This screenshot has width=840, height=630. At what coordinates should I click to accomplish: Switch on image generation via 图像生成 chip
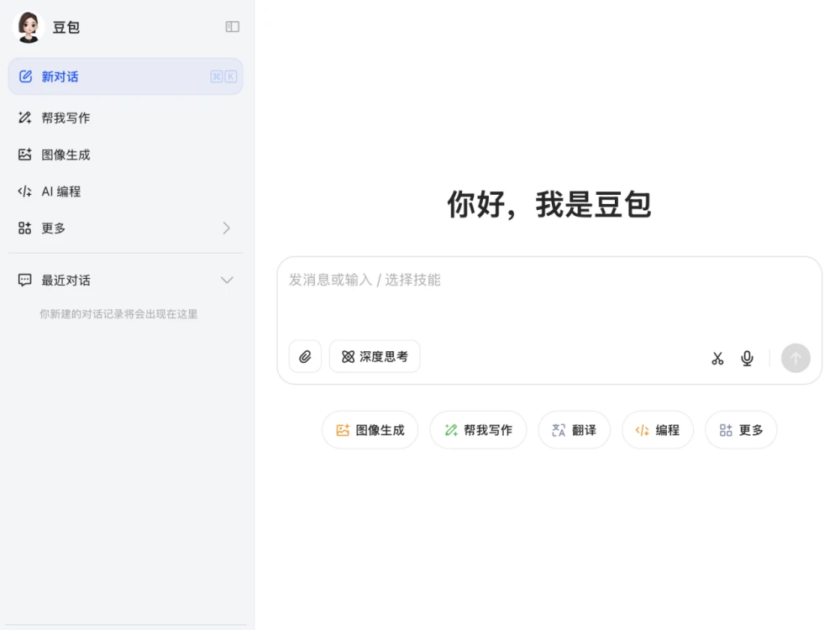pyautogui.click(x=370, y=429)
